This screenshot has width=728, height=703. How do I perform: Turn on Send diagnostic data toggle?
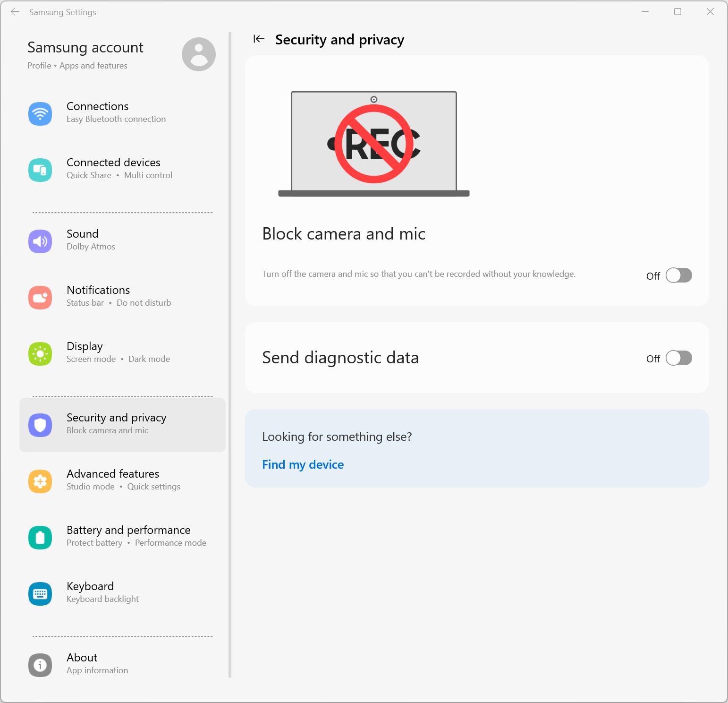click(678, 358)
